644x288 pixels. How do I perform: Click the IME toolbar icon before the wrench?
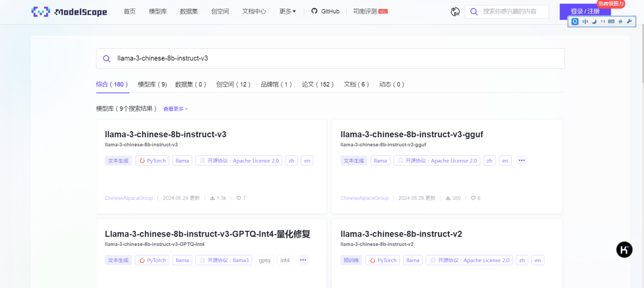tap(620, 22)
